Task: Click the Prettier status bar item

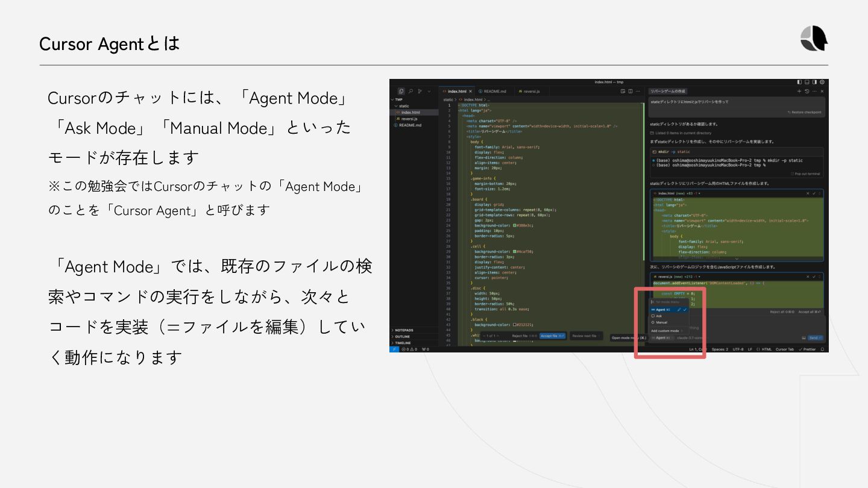Action: (x=807, y=349)
